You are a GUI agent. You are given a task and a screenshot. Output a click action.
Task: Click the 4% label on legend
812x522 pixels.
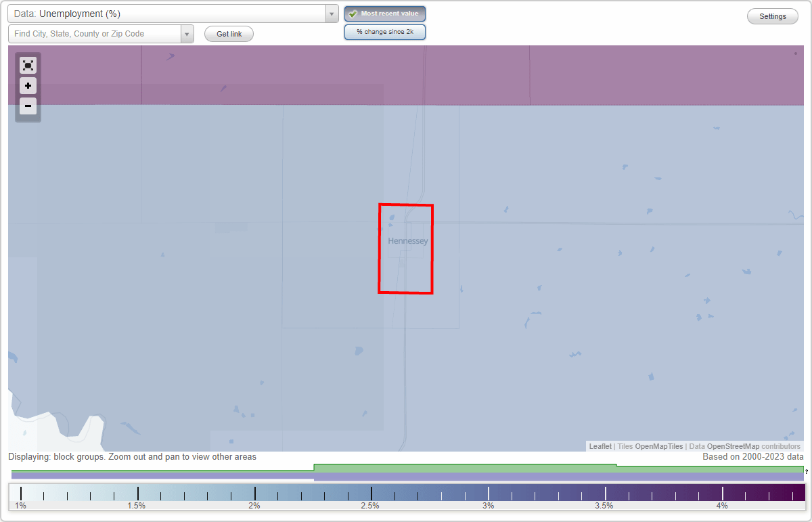click(x=722, y=506)
